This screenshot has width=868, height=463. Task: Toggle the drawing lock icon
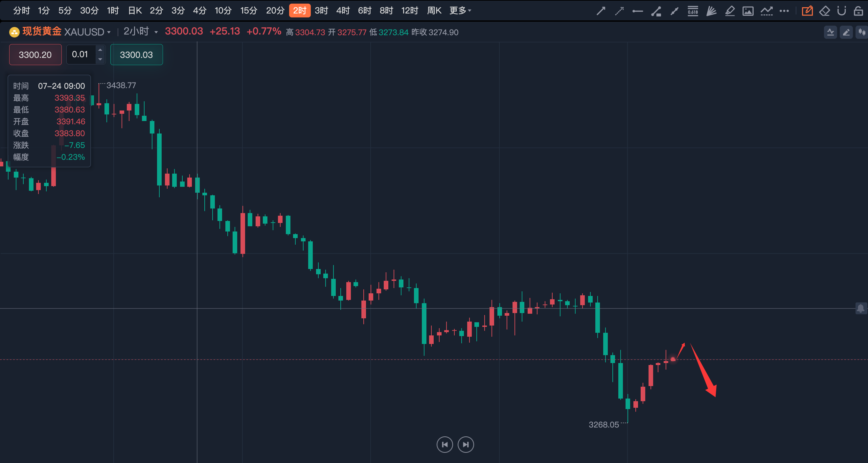tap(858, 11)
